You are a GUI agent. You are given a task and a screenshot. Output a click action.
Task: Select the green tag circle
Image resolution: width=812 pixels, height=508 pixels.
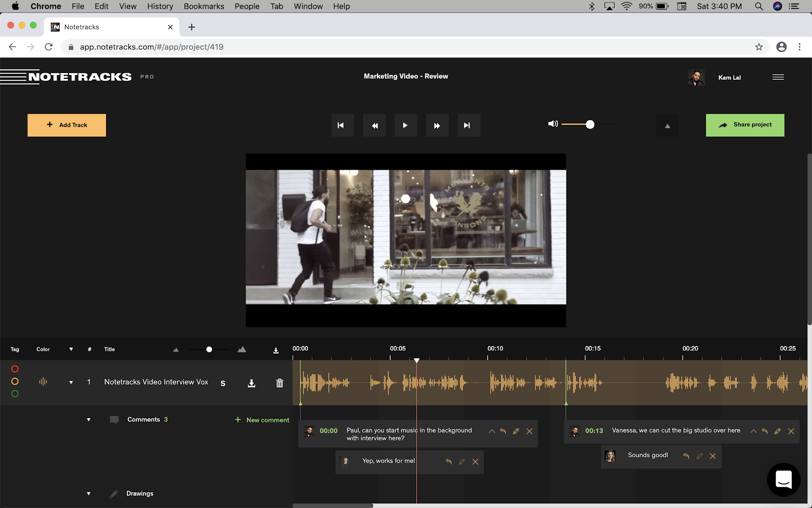(15, 394)
